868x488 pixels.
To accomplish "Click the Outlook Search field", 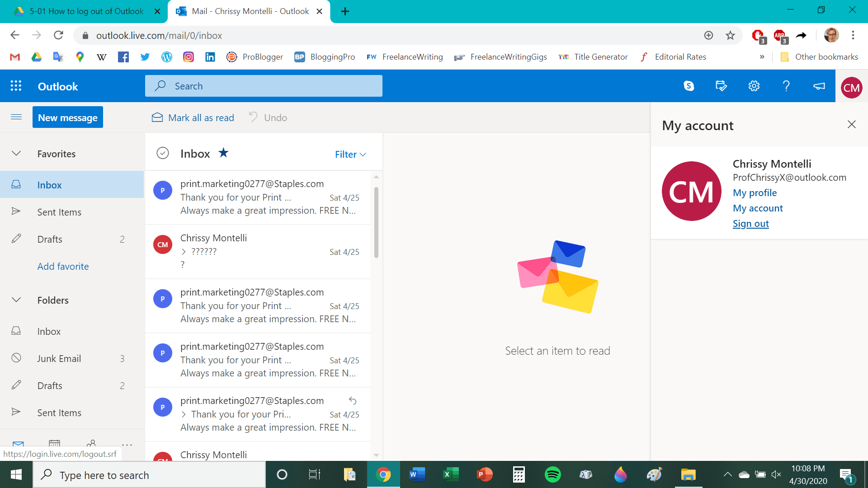I will (x=264, y=86).
